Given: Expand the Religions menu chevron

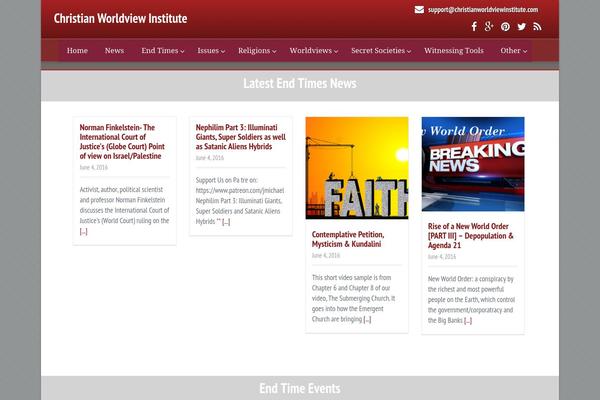Looking at the screenshot, I should 274,51.
